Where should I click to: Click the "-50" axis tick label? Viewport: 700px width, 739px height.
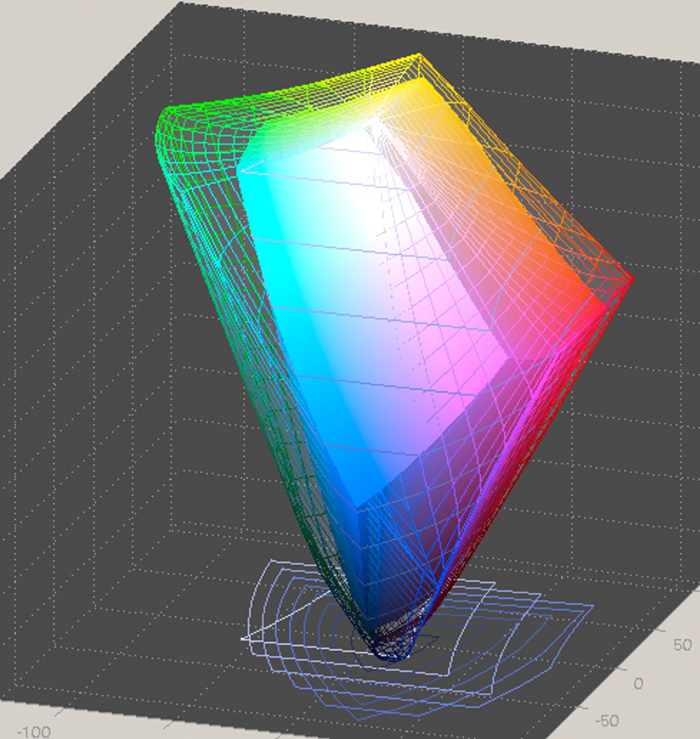click(x=607, y=720)
